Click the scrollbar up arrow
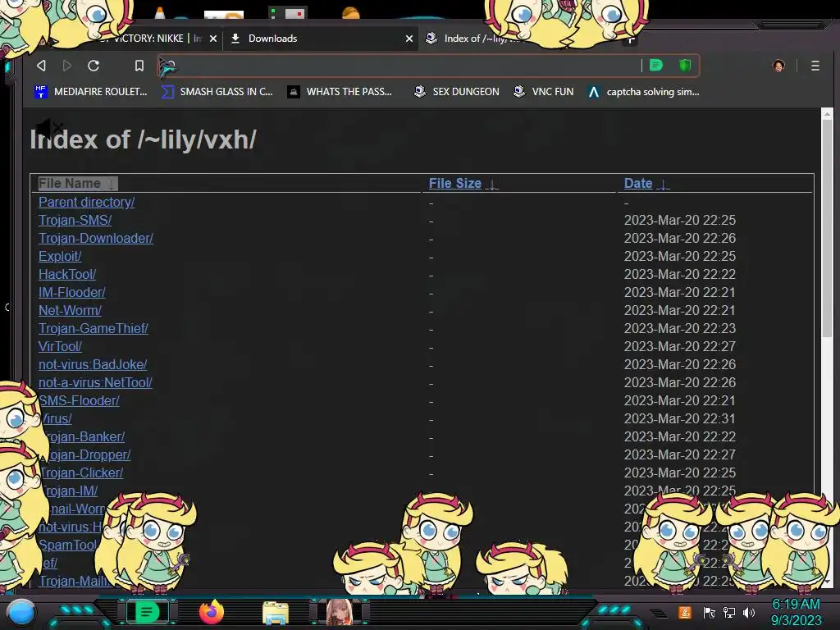The image size is (840, 630). click(x=827, y=113)
